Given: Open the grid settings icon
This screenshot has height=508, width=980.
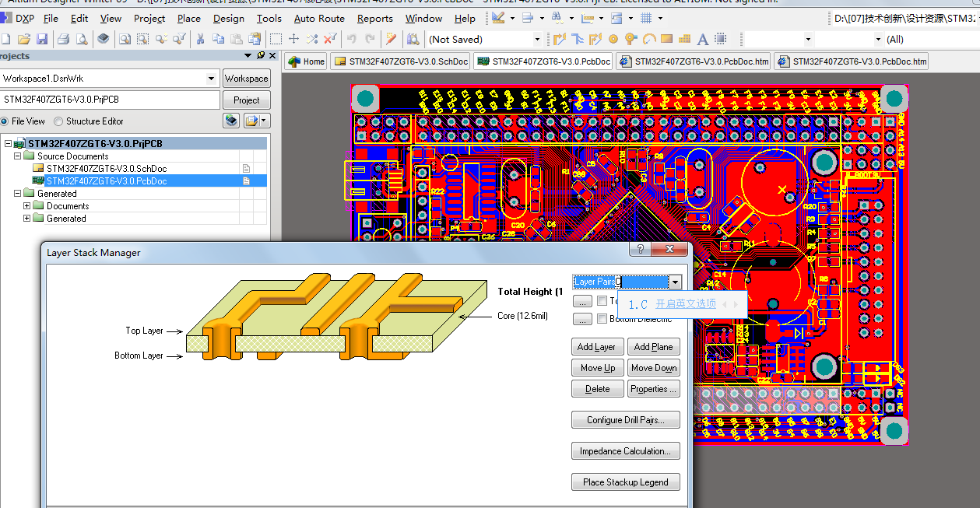Looking at the screenshot, I should click(x=647, y=18).
